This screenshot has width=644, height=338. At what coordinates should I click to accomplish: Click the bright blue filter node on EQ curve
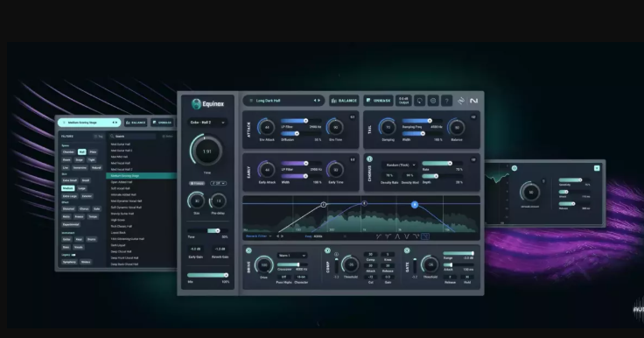[x=415, y=204]
